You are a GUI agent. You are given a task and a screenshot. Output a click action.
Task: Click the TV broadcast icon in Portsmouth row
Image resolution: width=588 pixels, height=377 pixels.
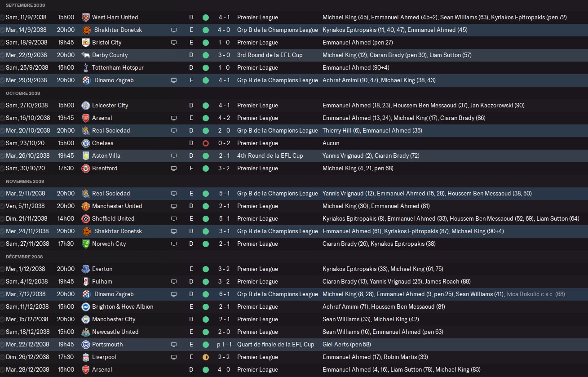tap(174, 344)
